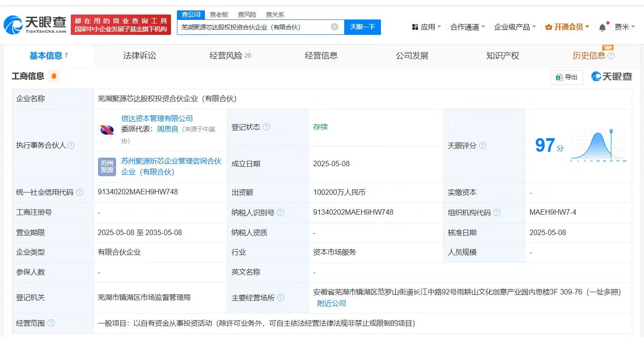Click the 100200万人民币 capital value
The image size is (644, 337).
[339, 193]
